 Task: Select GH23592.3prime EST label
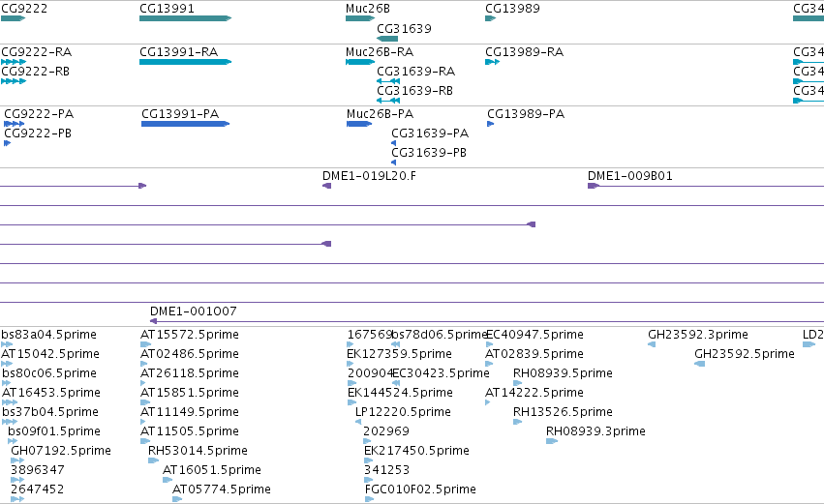[x=697, y=335]
